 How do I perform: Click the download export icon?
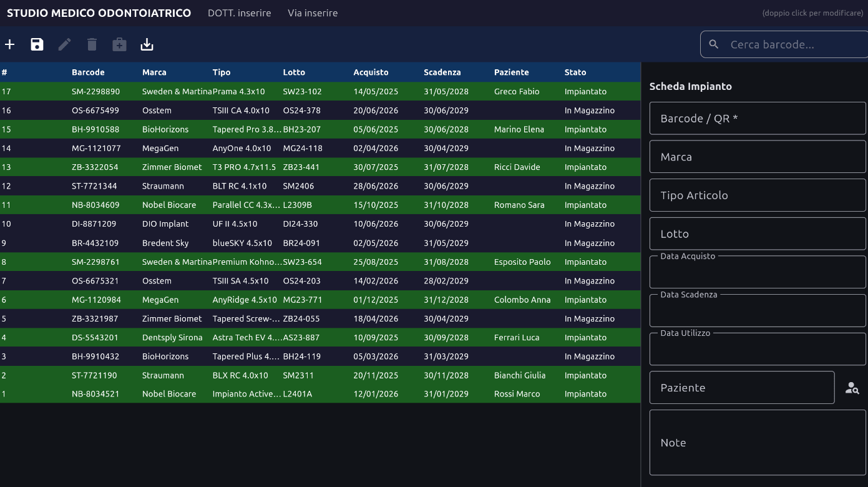[147, 44]
